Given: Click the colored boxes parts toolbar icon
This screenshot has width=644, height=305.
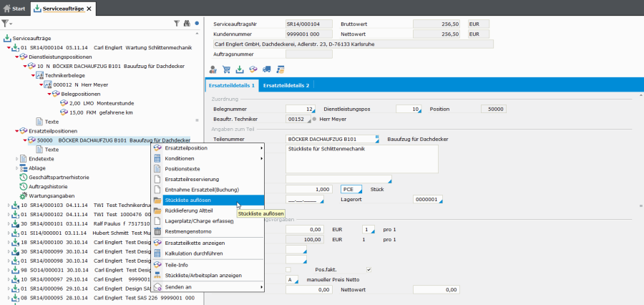Looking at the screenshot, I should coord(253,69).
